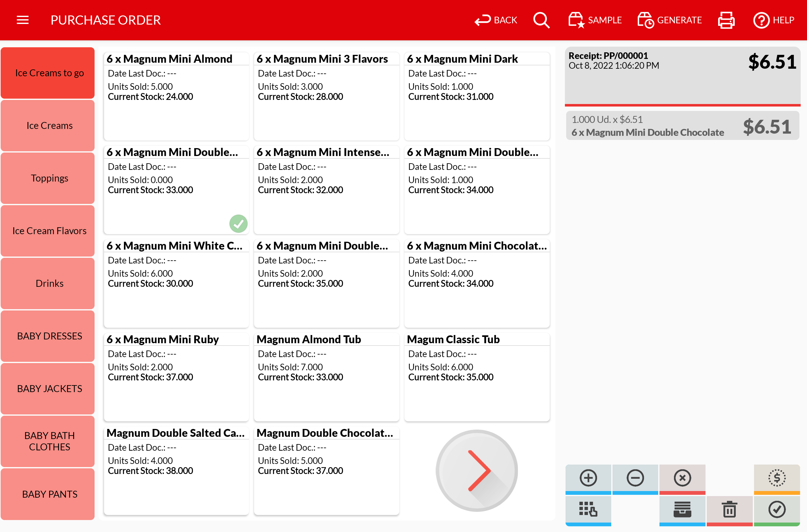Confirm order with checkmark icon
Screen dimensions: 807x532
coord(776,510)
